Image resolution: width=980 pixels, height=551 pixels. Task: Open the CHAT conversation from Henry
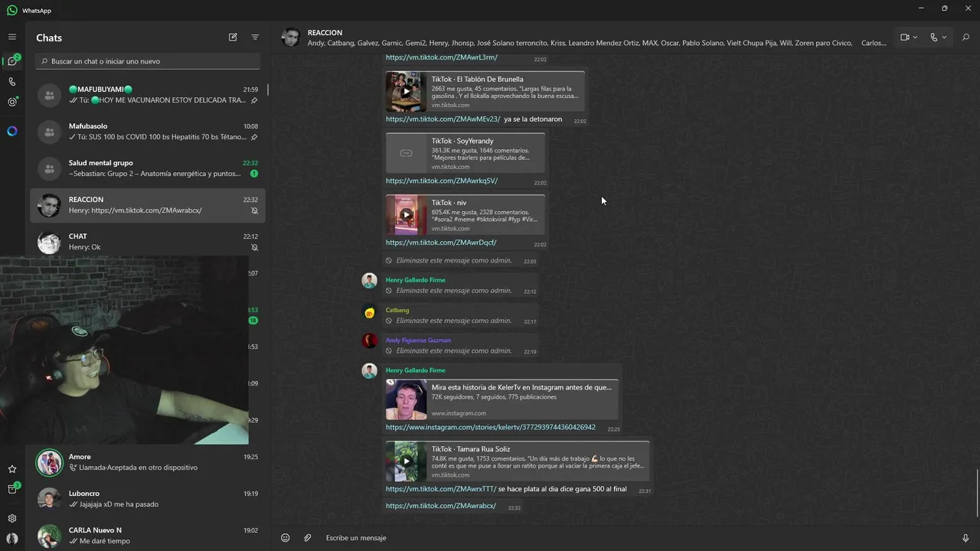pos(148,242)
